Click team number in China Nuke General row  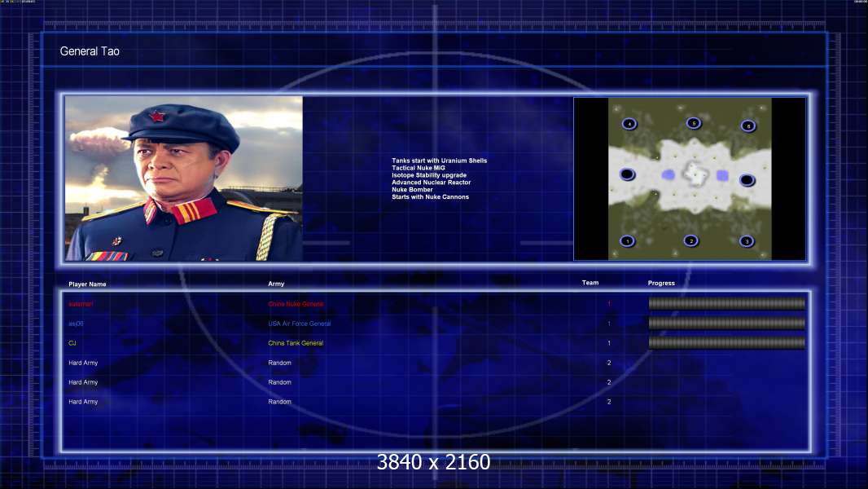pos(609,304)
